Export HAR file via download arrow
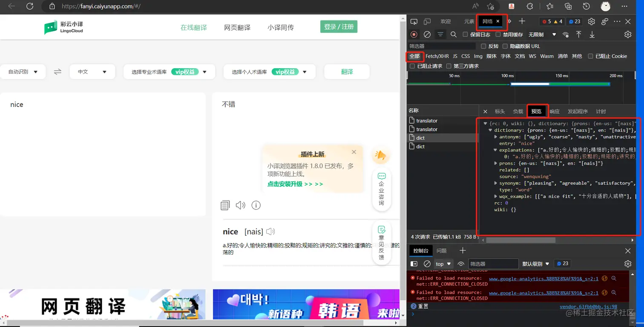The image size is (644, 327). (x=592, y=34)
